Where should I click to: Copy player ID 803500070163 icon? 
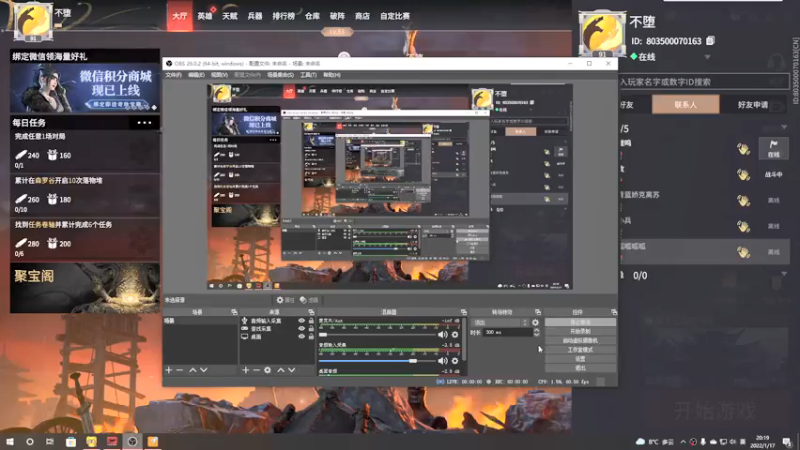(x=710, y=40)
